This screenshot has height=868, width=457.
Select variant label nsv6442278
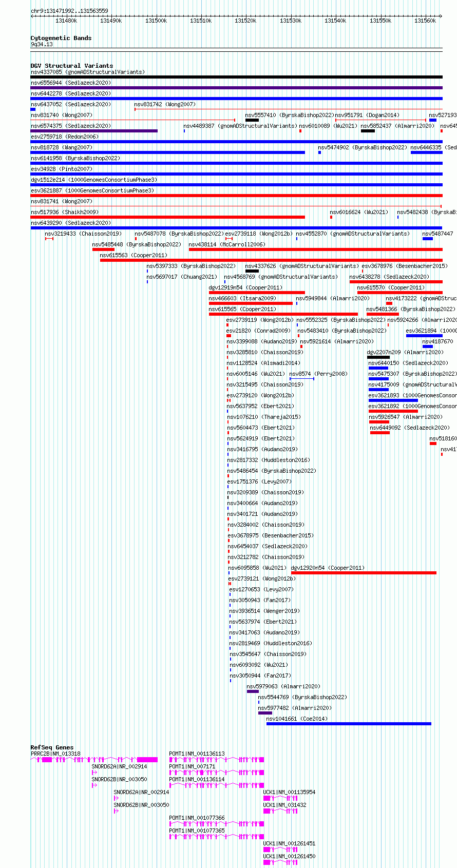click(x=46, y=93)
